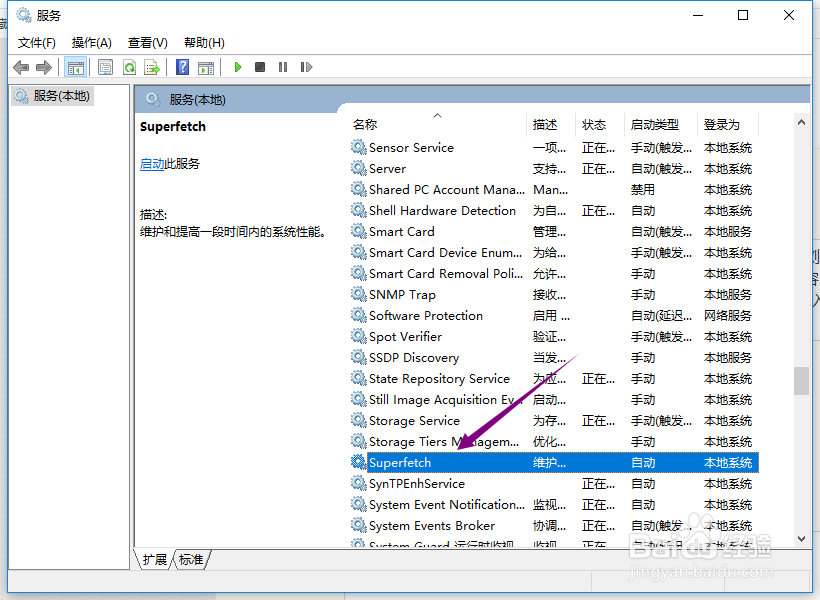This screenshot has height=600, width=820.
Task: Click the Back arrow in toolbar
Action: [21, 67]
